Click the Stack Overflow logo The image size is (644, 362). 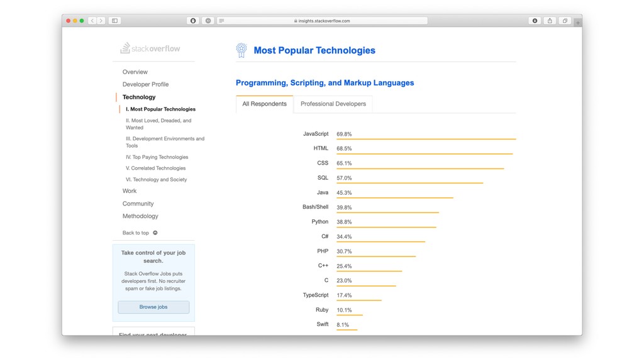150,48
